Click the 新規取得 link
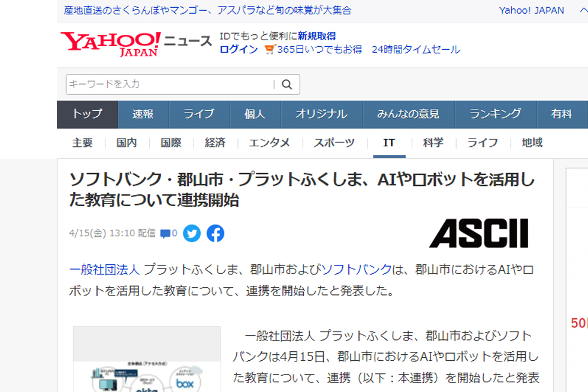 coord(317,37)
